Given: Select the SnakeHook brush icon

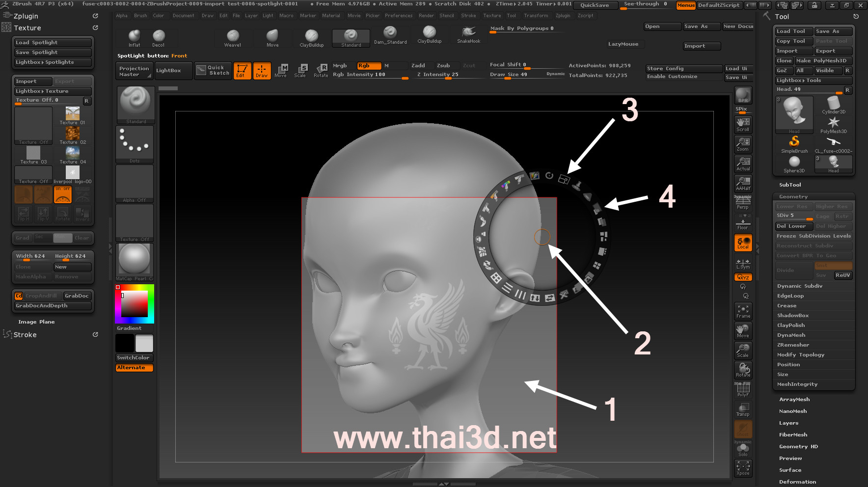Looking at the screenshot, I should click(468, 34).
